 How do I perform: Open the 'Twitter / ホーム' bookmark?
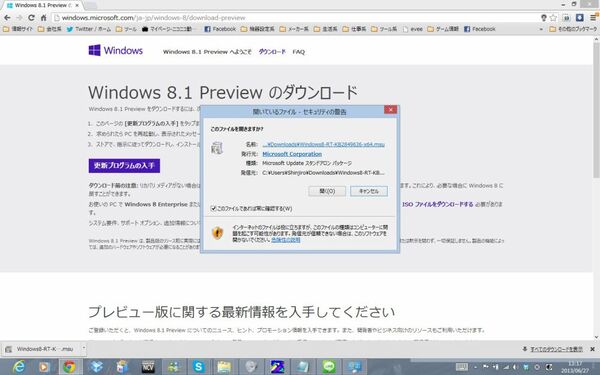[x=89, y=29]
